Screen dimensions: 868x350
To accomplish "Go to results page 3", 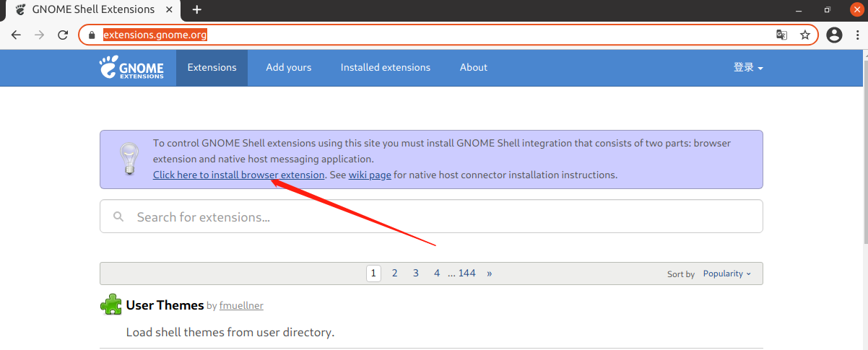I will point(416,273).
